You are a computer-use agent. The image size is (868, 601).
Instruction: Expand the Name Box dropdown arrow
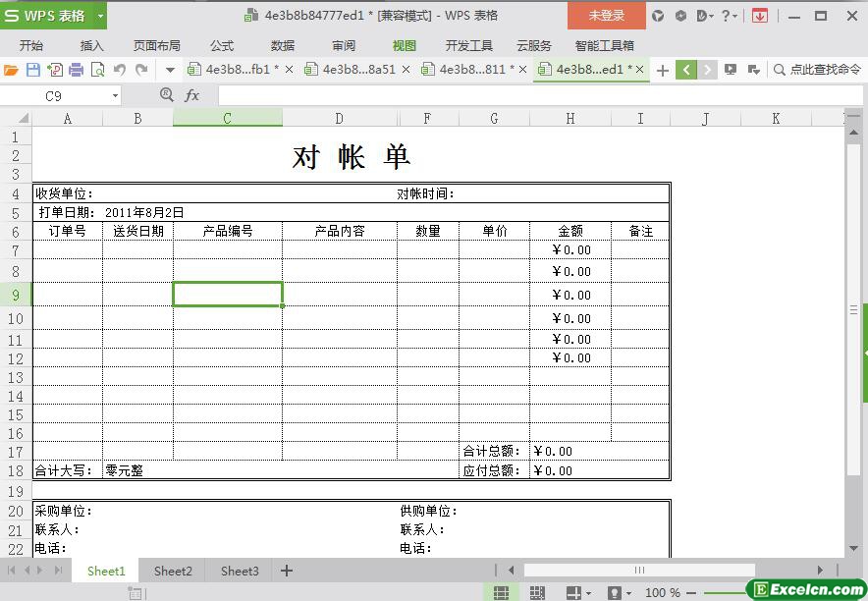tap(115, 96)
